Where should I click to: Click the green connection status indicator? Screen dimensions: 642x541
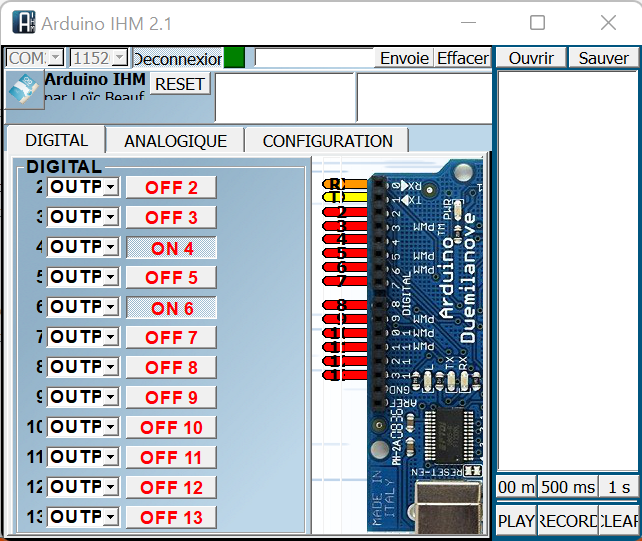[234, 58]
